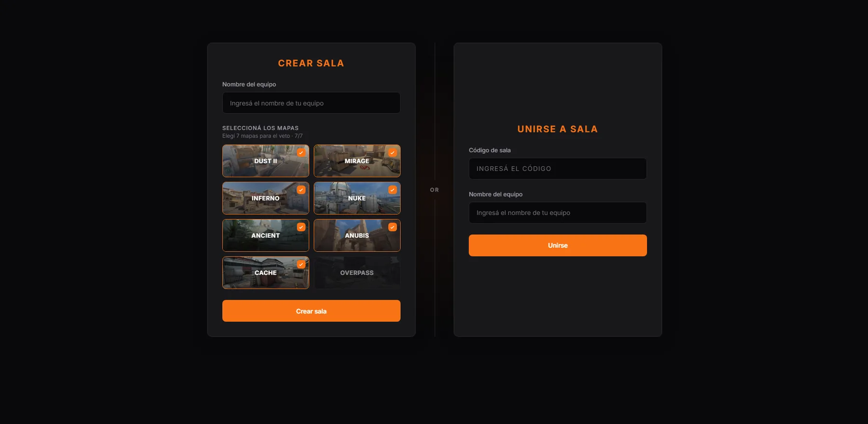Click the Unirse button

558,245
